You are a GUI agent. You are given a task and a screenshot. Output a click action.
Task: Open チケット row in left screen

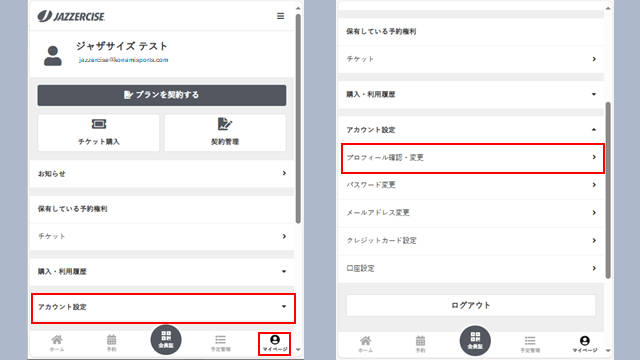coord(162,236)
